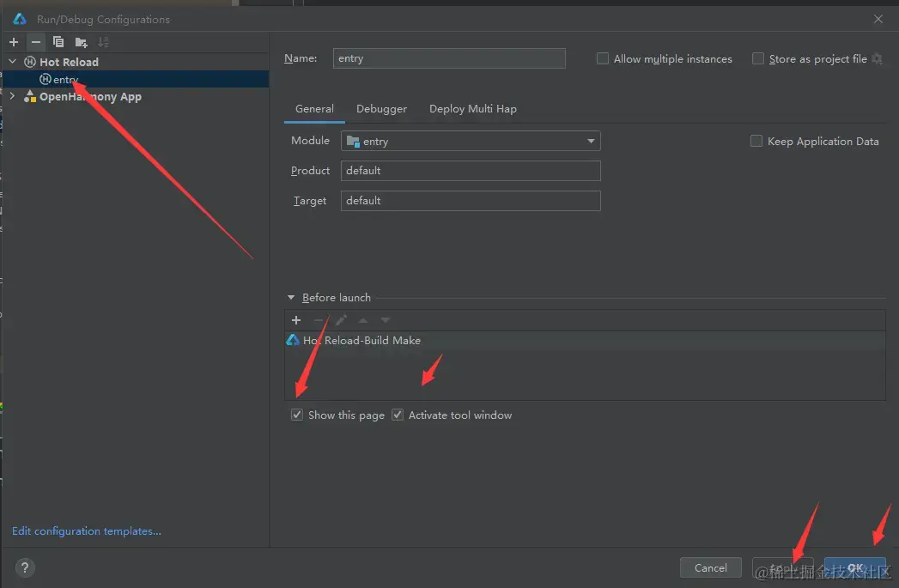
Task: Remove the selected configuration
Action: 35,42
